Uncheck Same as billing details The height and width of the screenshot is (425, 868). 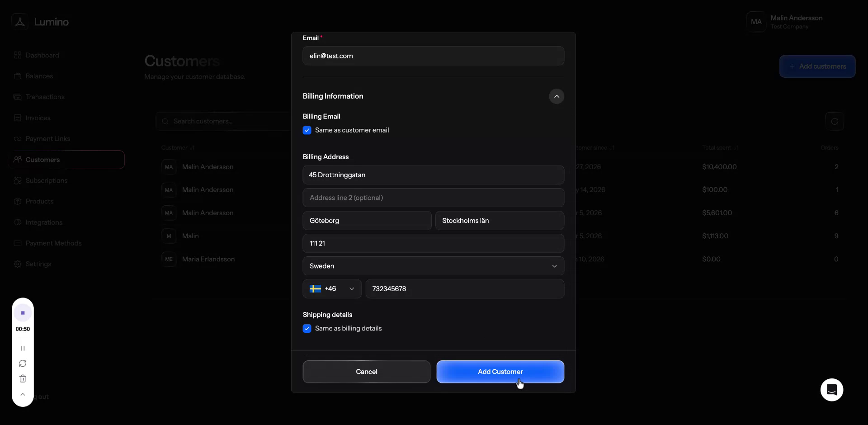tap(307, 329)
